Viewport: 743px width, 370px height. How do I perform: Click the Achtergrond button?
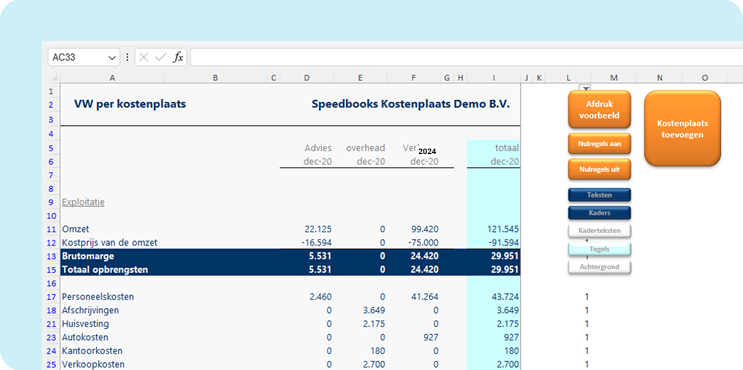click(x=599, y=267)
